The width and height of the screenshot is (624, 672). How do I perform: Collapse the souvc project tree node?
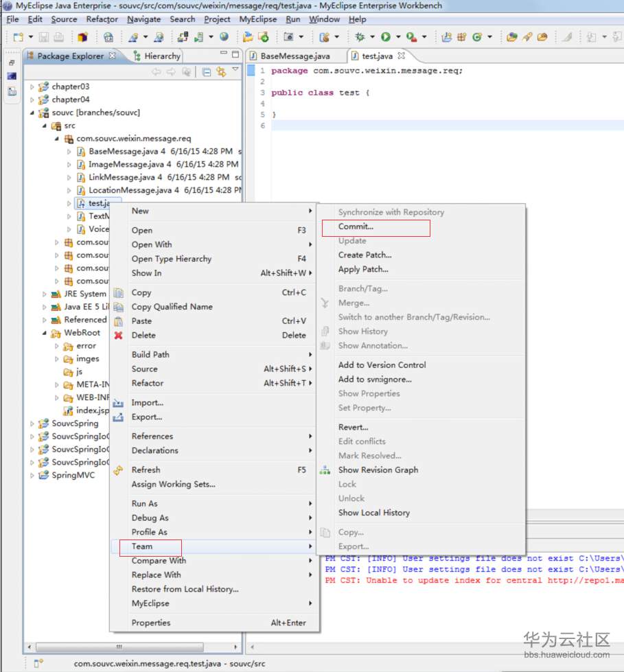pos(32,113)
